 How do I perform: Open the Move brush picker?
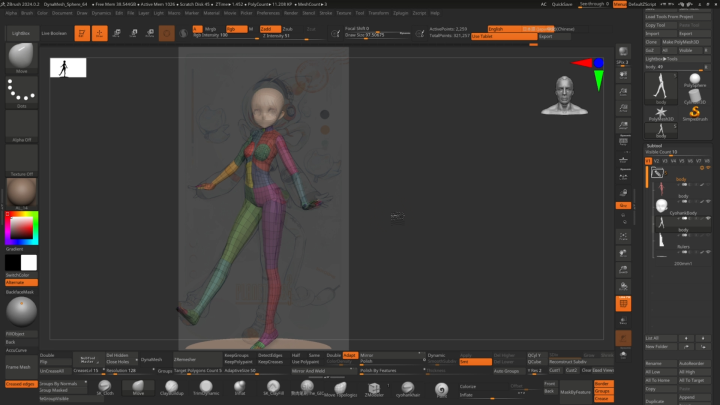coord(21,60)
